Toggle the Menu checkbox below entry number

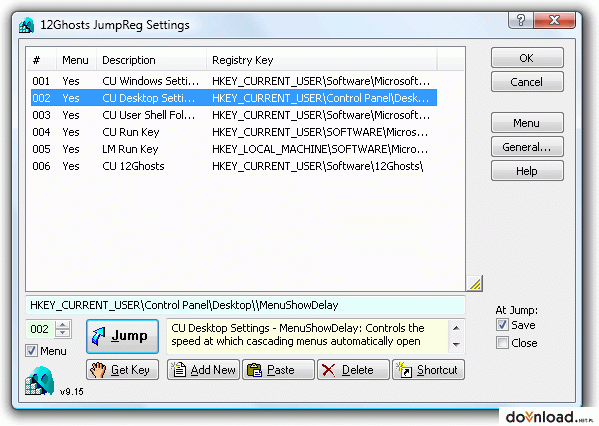tap(31, 350)
